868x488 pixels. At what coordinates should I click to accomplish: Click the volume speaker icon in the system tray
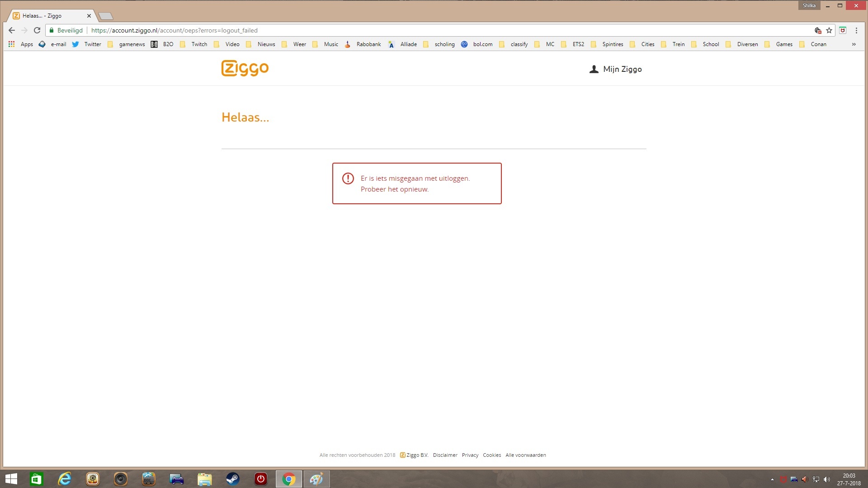827,479
